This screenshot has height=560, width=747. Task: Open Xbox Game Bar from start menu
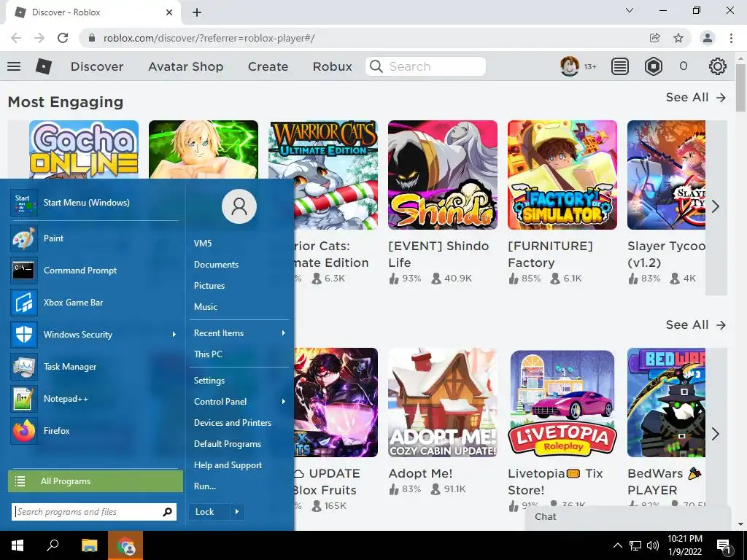point(94,303)
